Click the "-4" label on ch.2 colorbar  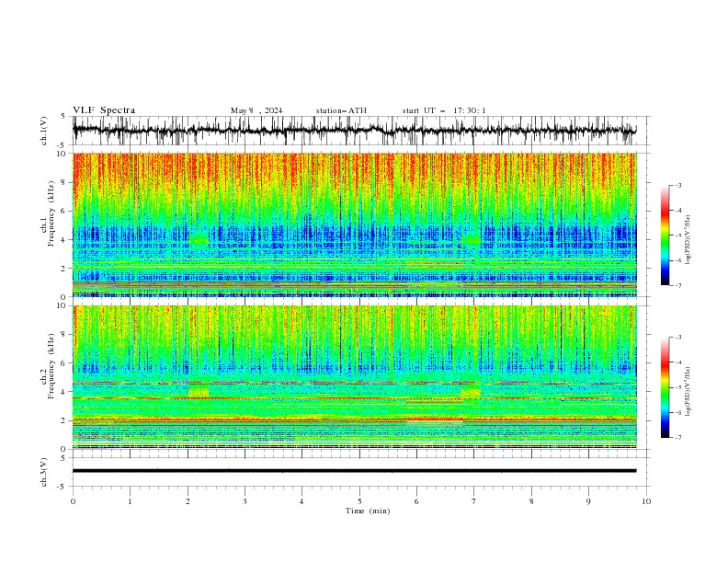pos(678,362)
